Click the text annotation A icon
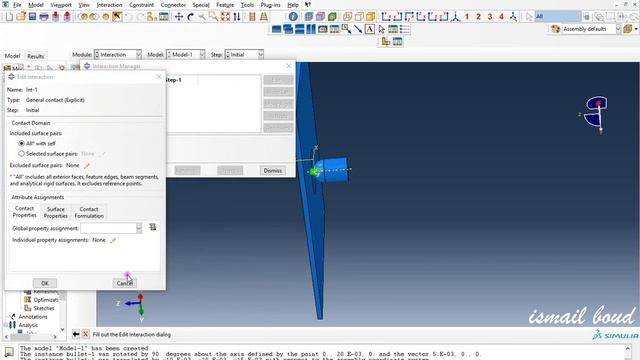 [x=370, y=29]
